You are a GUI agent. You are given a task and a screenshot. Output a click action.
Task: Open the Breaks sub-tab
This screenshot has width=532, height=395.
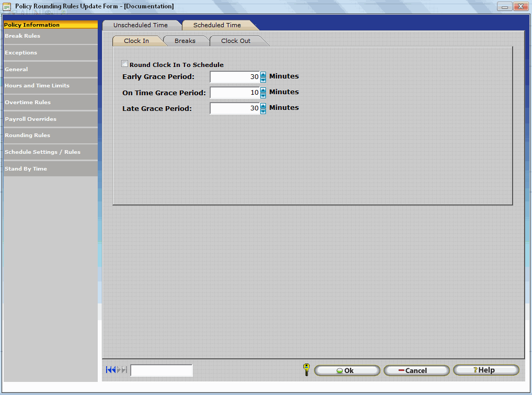coord(185,41)
